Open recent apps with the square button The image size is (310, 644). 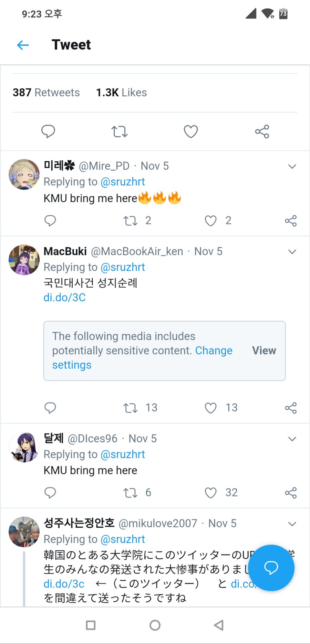[x=91, y=625]
